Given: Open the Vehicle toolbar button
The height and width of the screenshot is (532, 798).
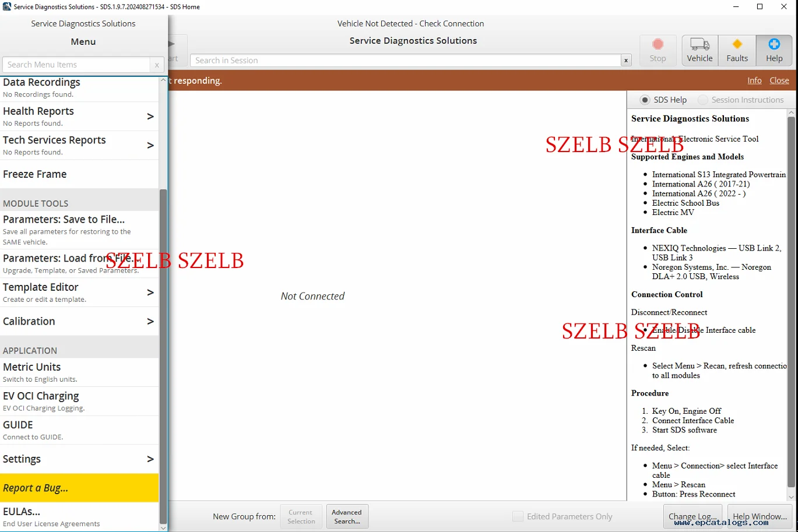Looking at the screenshot, I should click(x=699, y=50).
